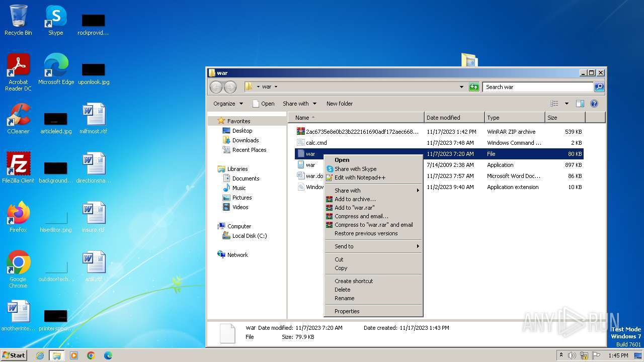Viewport: 644px width, 362px height.
Task: Click the Open toolbar button
Action: click(263, 104)
